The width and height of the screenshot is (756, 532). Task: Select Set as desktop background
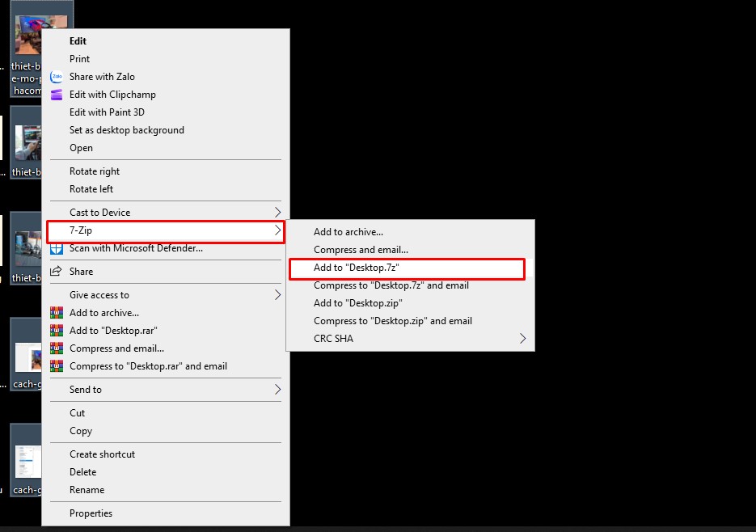point(166,130)
